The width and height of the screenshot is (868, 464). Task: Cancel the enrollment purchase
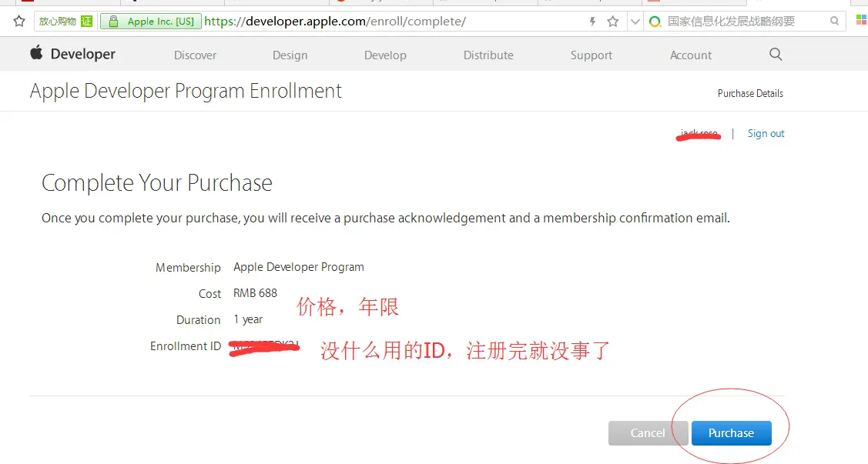click(x=648, y=433)
